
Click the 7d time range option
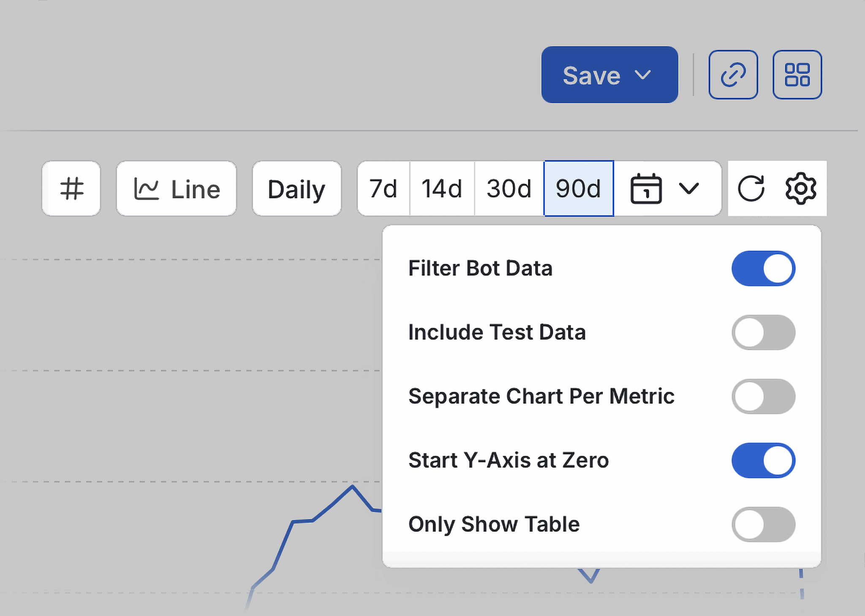click(383, 188)
